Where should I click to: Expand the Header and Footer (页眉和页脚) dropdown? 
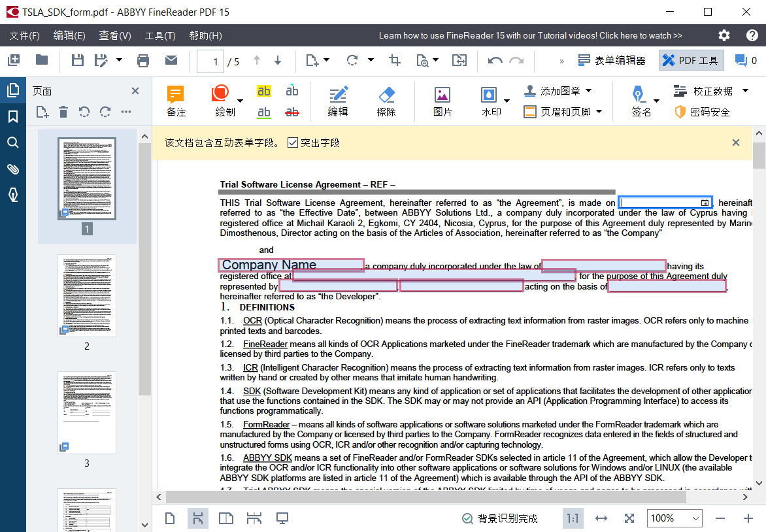click(x=599, y=112)
